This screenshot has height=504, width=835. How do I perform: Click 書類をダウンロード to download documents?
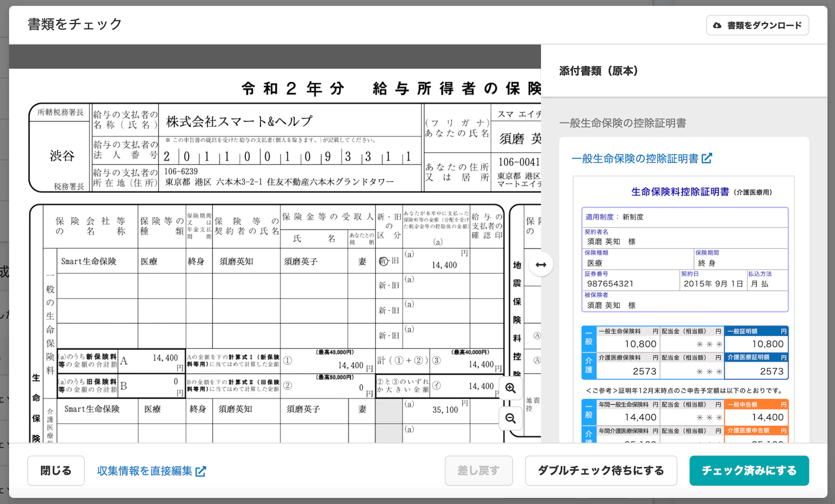[757, 25]
